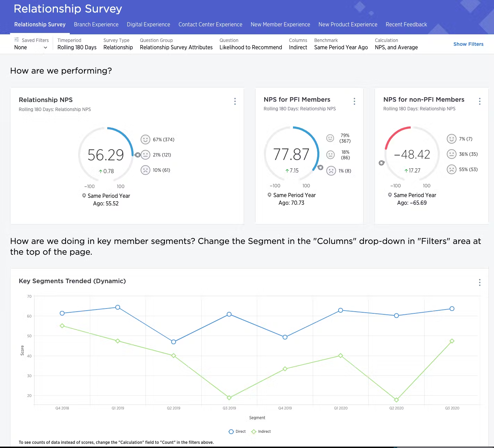This screenshot has width=494, height=448.
Task: Open the Columns Indirect filter dropdown
Action: click(298, 48)
